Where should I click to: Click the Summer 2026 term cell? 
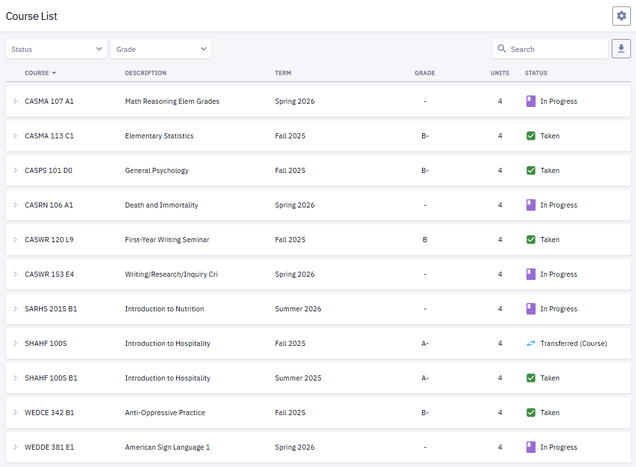pyautogui.click(x=298, y=309)
